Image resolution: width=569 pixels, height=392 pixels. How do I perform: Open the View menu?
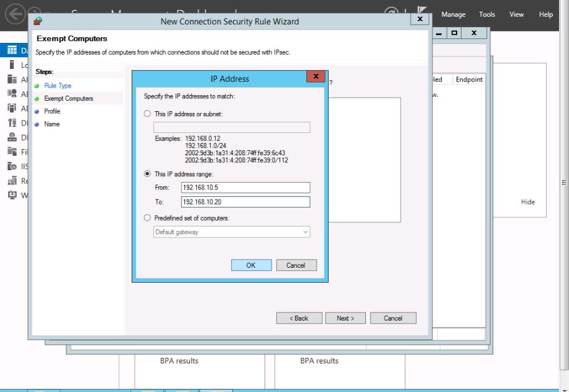516,15
